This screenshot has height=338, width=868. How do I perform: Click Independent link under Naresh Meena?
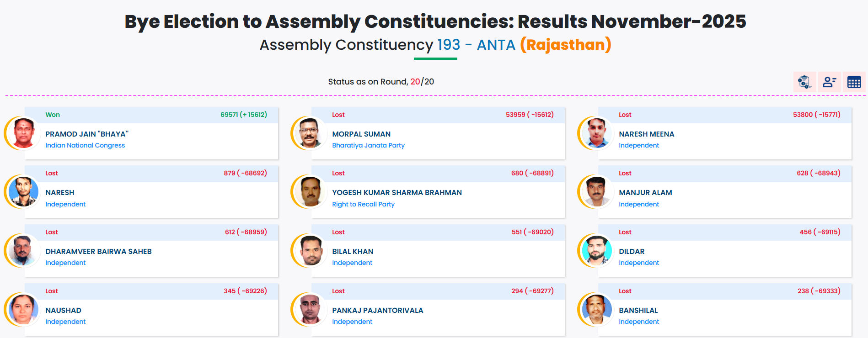click(638, 145)
